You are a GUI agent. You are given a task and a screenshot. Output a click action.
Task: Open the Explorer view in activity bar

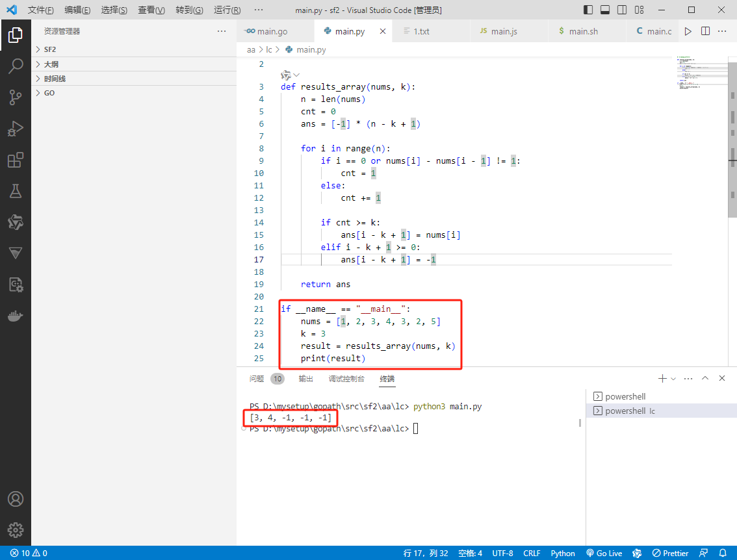(x=15, y=35)
